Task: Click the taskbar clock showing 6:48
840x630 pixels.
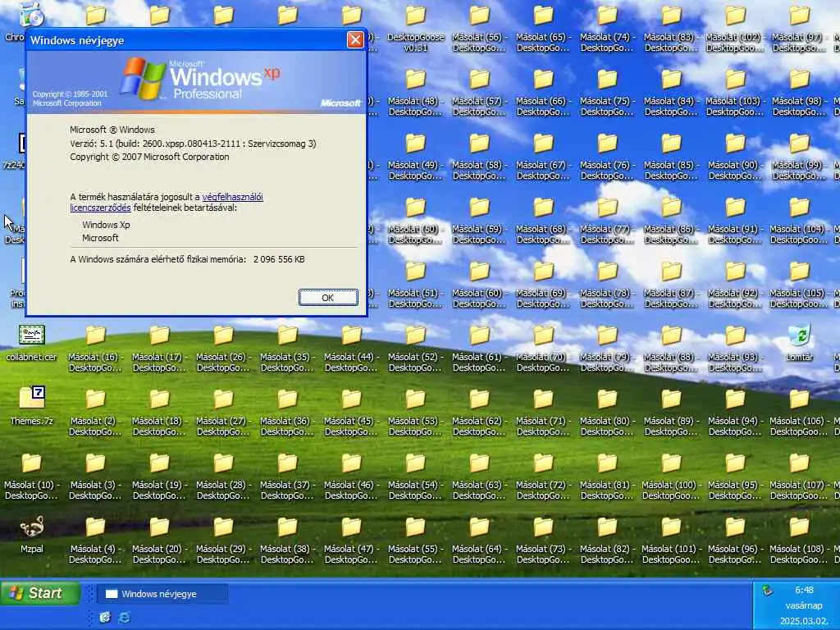Action: click(x=804, y=590)
